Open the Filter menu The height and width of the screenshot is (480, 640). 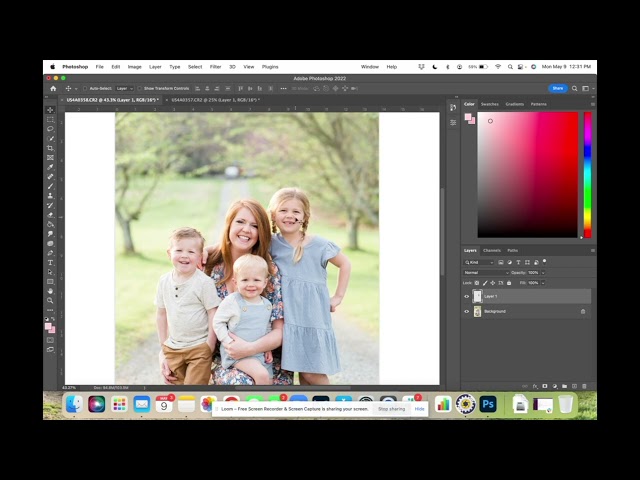(x=216, y=67)
